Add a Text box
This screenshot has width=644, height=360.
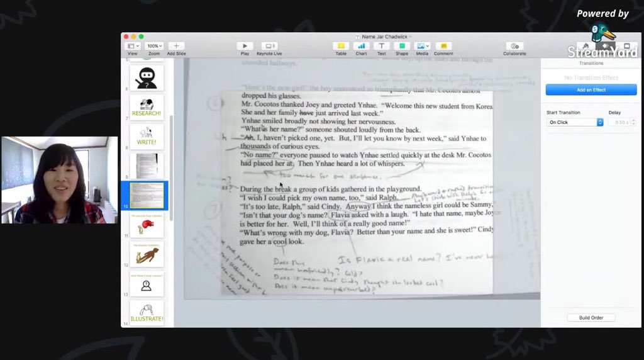tap(382, 46)
